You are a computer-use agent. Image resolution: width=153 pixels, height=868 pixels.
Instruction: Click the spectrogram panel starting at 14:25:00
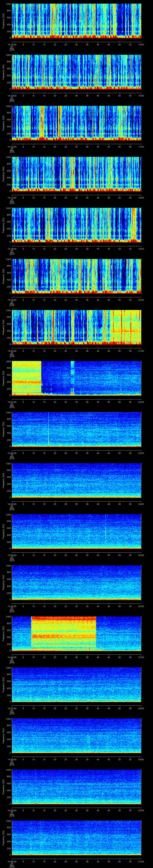[77, 582]
